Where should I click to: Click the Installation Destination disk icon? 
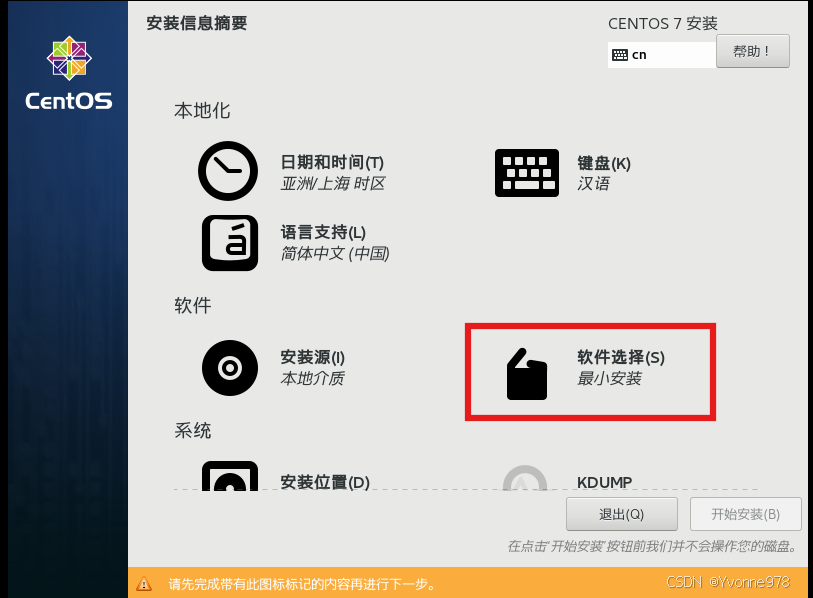[230, 476]
